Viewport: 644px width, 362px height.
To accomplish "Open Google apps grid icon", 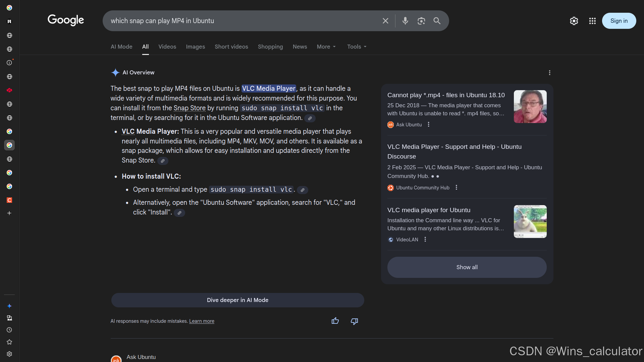I will click(x=592, y=21).
